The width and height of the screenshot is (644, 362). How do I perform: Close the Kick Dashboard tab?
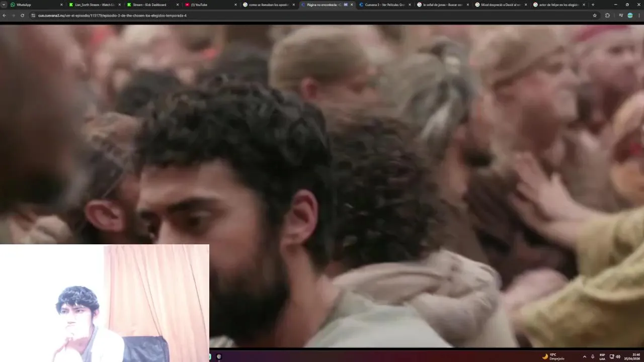[x=178, y=5]
